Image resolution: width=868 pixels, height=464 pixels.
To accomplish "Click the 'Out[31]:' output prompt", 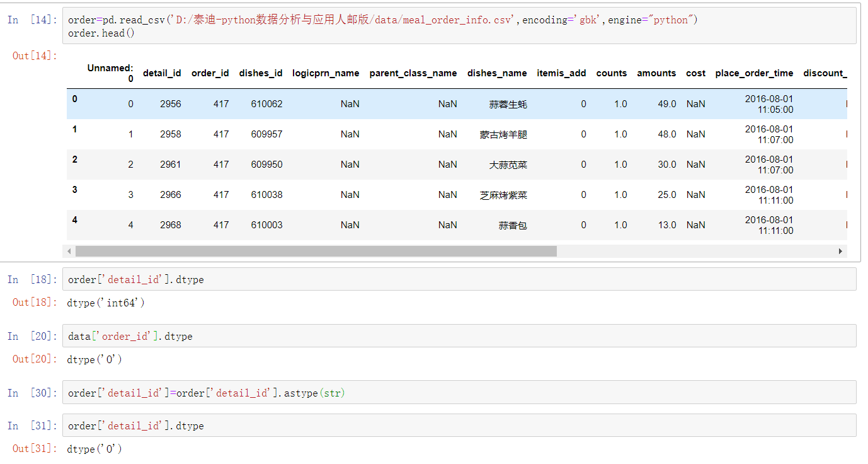I will [x=35, y=449].
